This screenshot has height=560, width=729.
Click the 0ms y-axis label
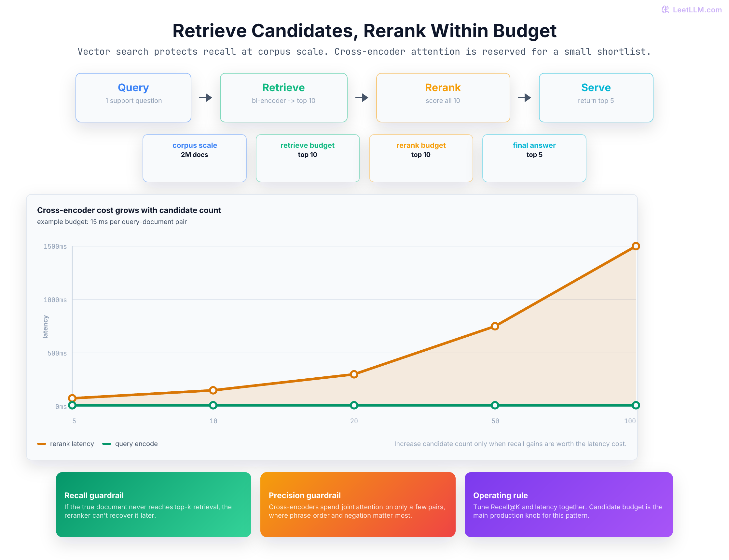tap(61, 406)
